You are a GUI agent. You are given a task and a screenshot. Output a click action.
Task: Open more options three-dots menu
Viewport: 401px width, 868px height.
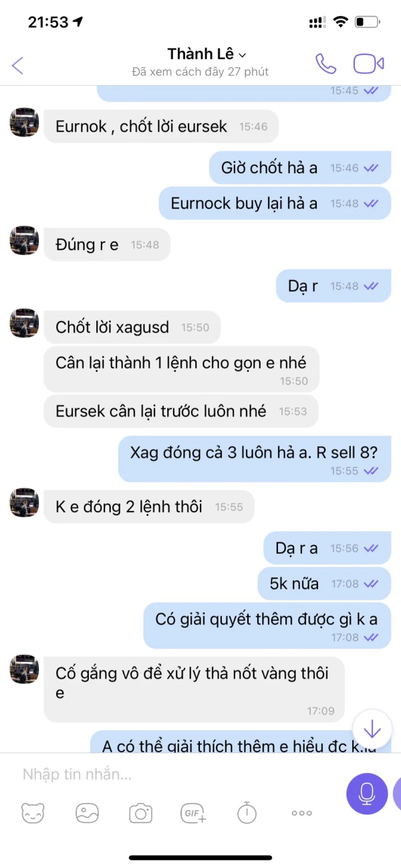point(301,812)
